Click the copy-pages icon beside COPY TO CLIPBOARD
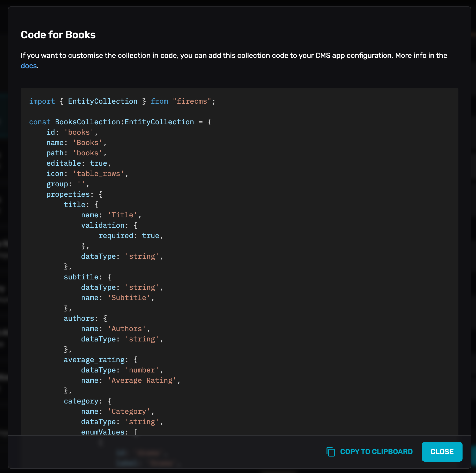The height and width of the screenshot is (473, 476). click(x=331, y=452)
